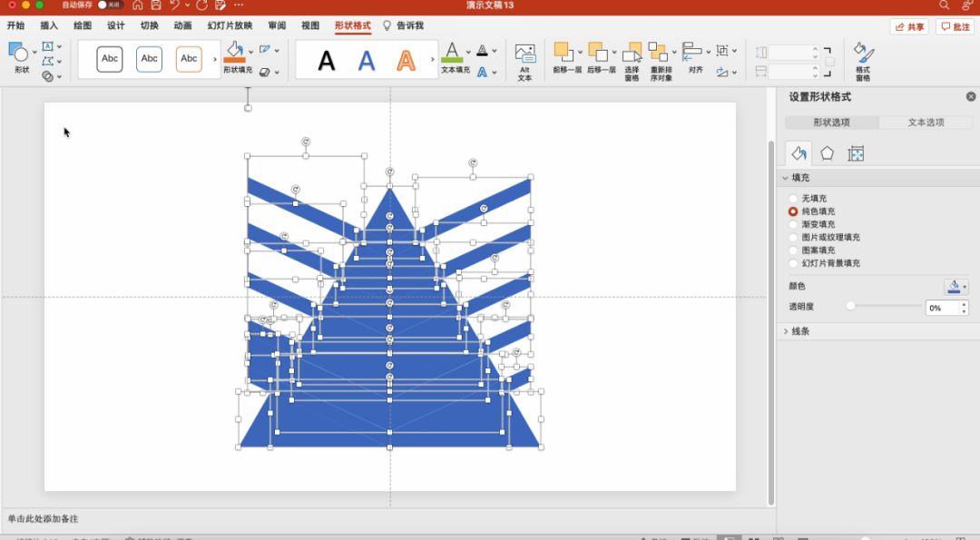
Task: Click the undo arrow in title bar
Action: pos(174,5)
